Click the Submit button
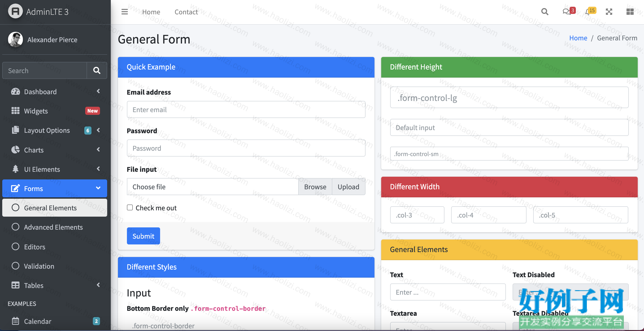644x331 pixels. (x=143, y=236)
